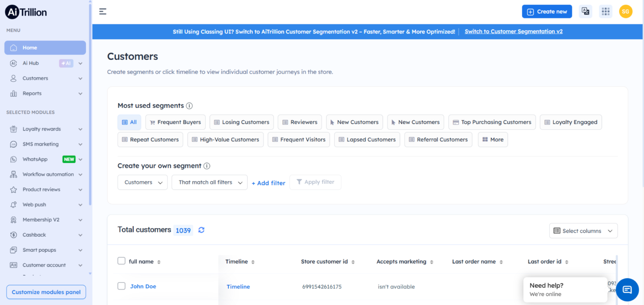
Task: Open the That match all filters dropdown
Action: [209, 182]
